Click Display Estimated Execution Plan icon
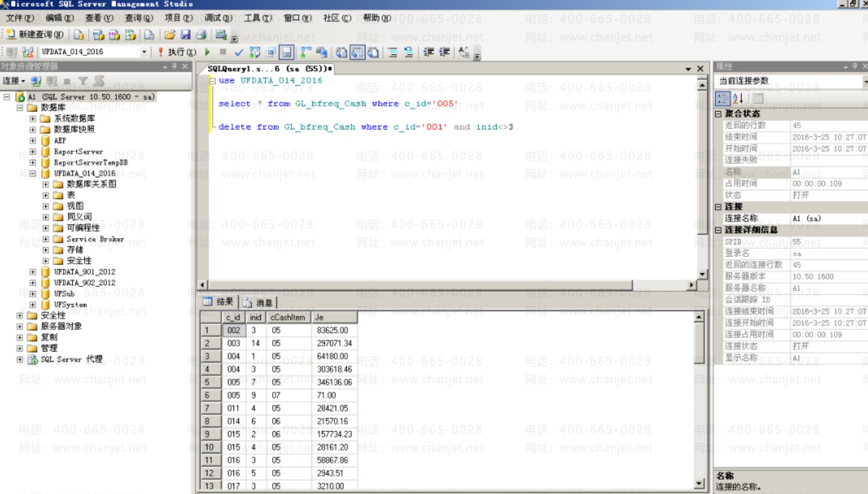This screenshot has height=494, width=868. [x=255, y=52]
